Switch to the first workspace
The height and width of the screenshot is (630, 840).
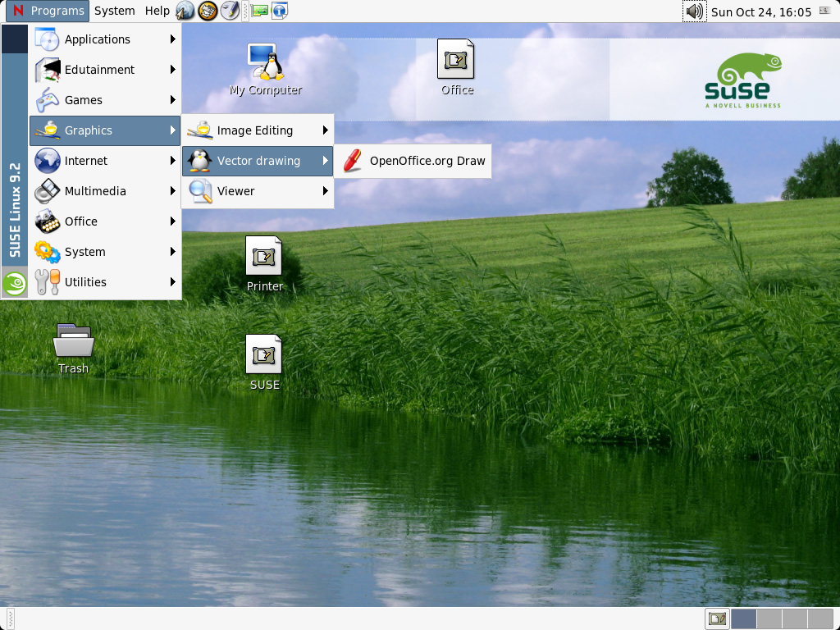point(743,619)
